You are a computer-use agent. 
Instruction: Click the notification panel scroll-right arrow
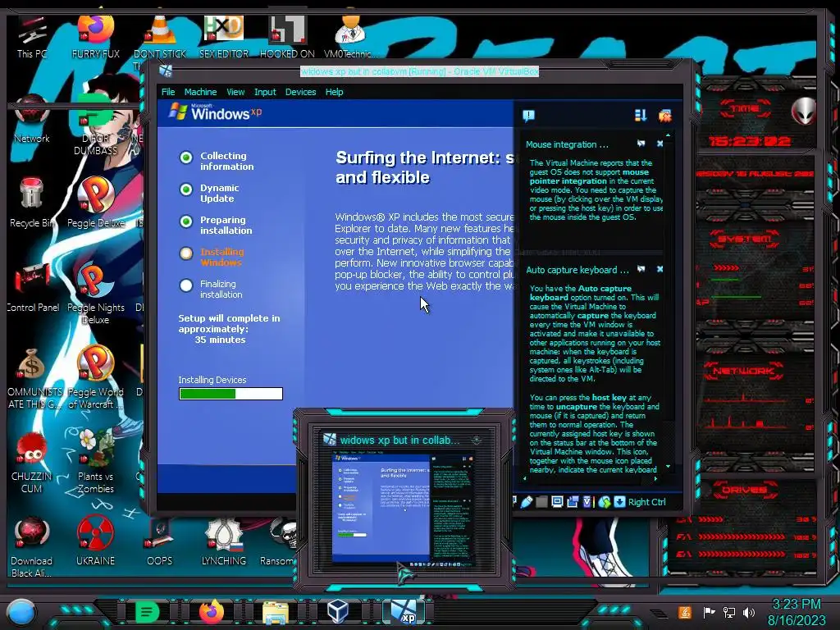click(655, 478)
